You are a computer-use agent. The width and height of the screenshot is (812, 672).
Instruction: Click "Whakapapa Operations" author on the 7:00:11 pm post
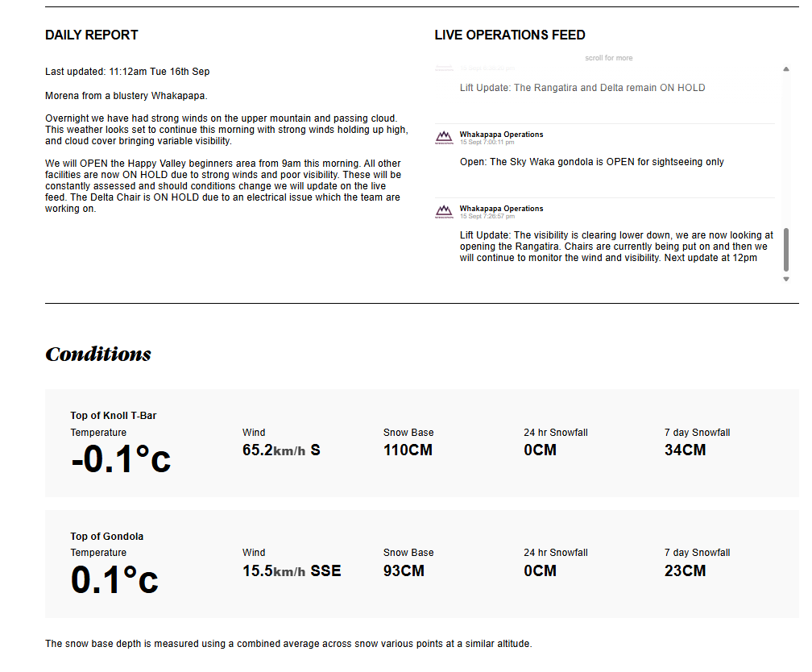pos(501,135)
